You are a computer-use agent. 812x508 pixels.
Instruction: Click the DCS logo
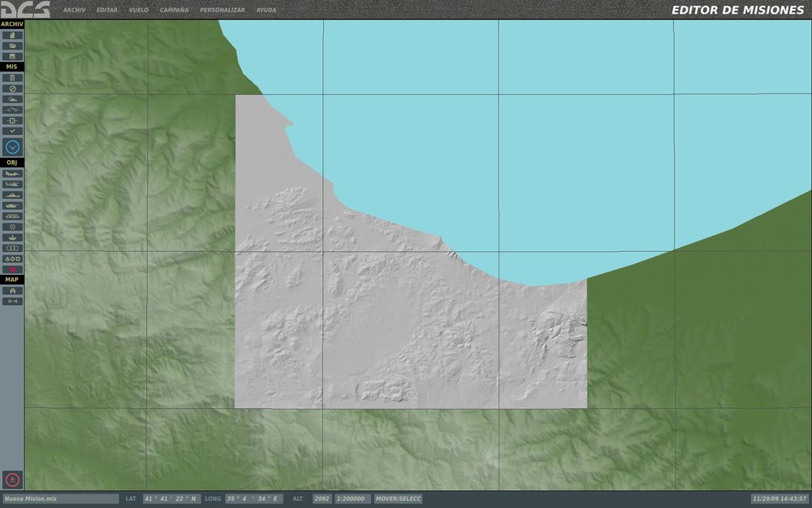point(25,9)
